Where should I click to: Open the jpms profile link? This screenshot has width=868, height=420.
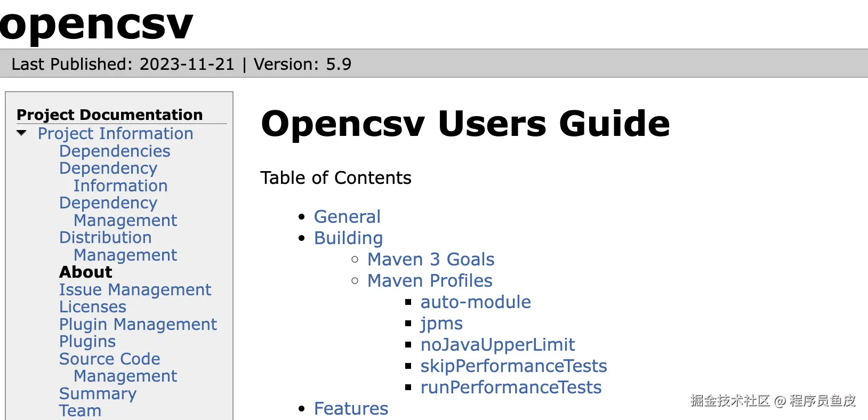[441, 324]
